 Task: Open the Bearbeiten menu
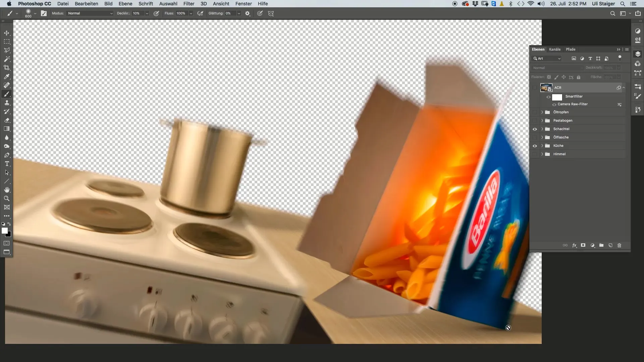(86, 4)
